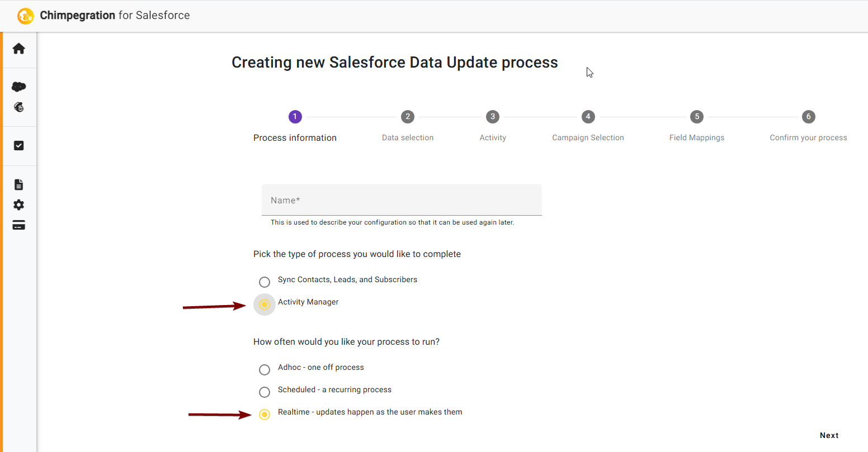Open the checkmark tasks icon in sidebar

[19, 146]
